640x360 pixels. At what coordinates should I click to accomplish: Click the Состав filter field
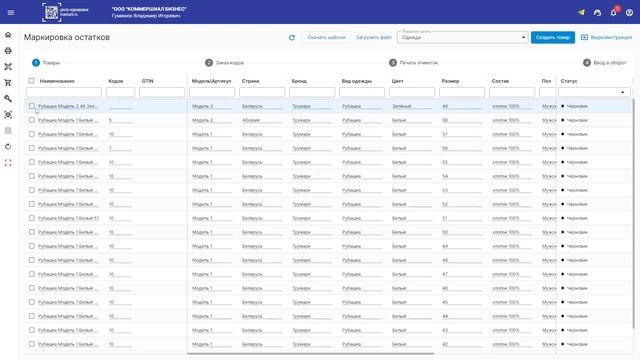point(512,92)
